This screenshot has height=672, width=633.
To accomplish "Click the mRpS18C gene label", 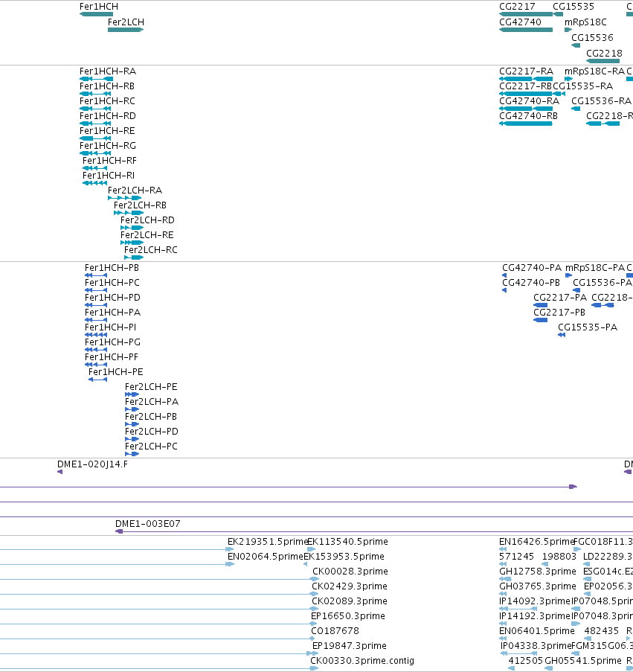I will pos(585,22).
